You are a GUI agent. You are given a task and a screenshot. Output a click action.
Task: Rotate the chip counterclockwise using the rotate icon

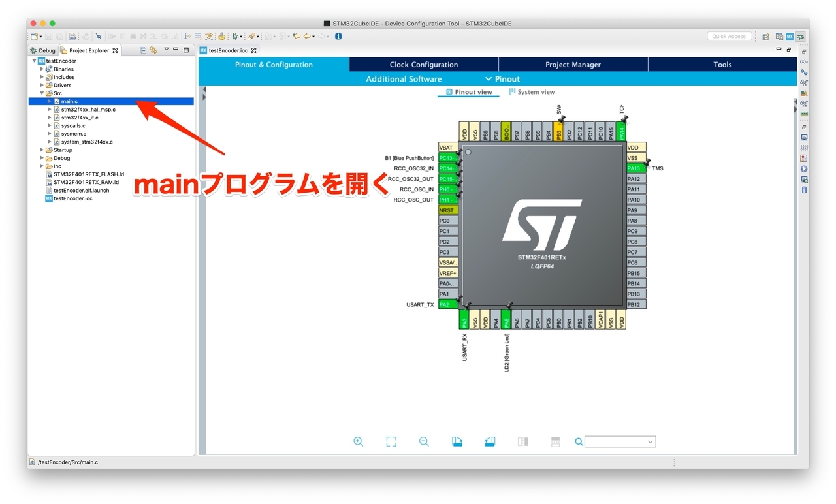[x=490, y=441]
